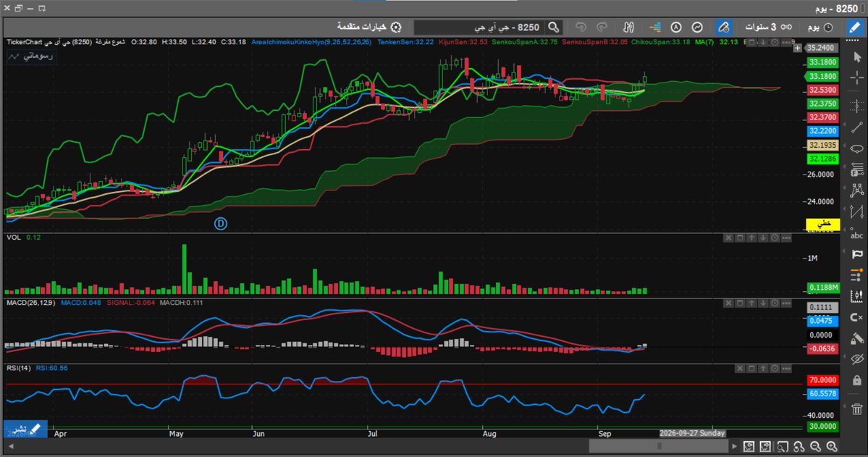Activate the crosshair cursor tool

(857, 77)
